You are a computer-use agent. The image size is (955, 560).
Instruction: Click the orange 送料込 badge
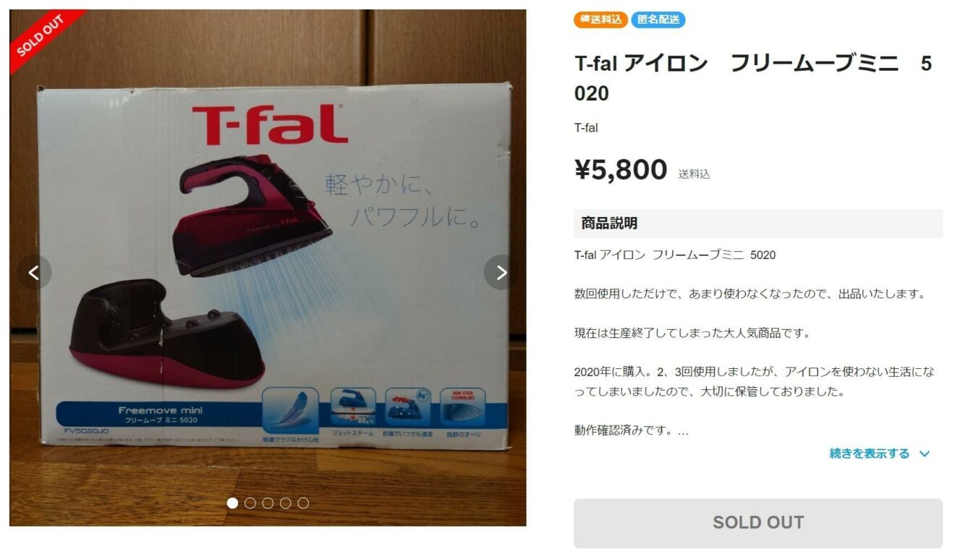(x=600, y=20)
